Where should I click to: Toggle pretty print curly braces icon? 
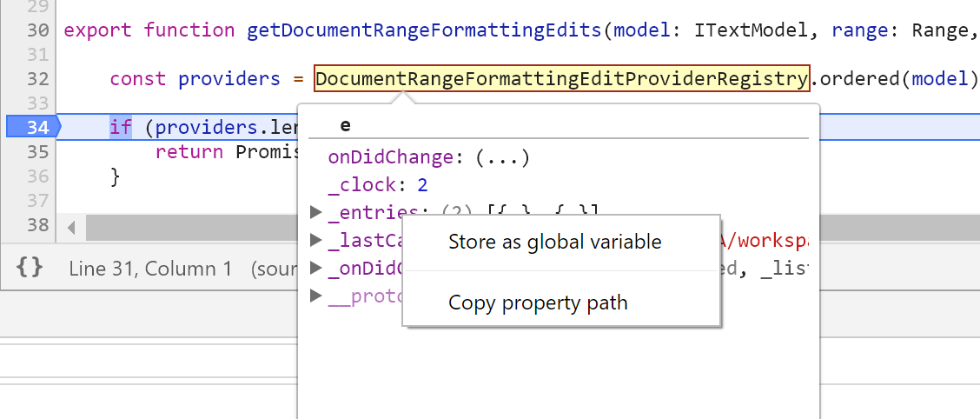click(x=30, y=268)
